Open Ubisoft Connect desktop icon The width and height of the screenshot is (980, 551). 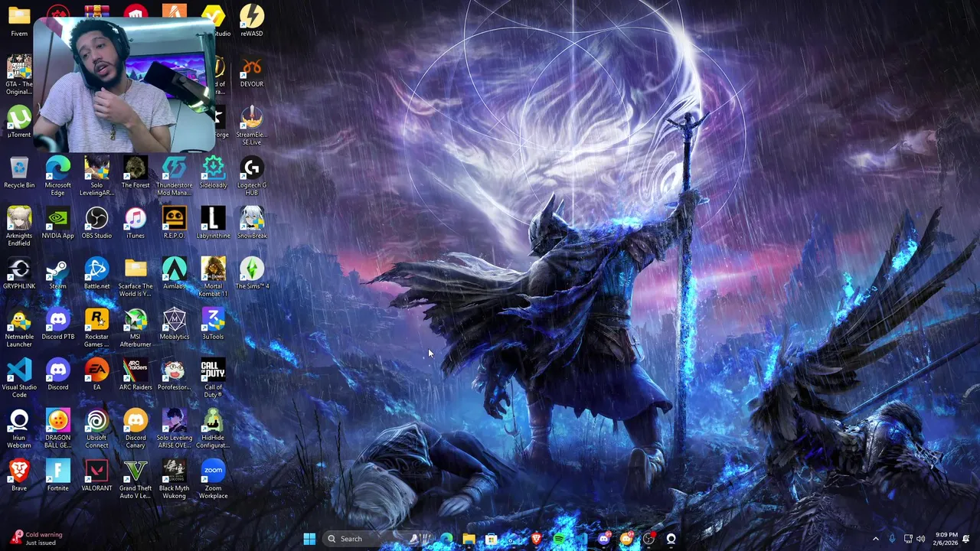(96, 429)
